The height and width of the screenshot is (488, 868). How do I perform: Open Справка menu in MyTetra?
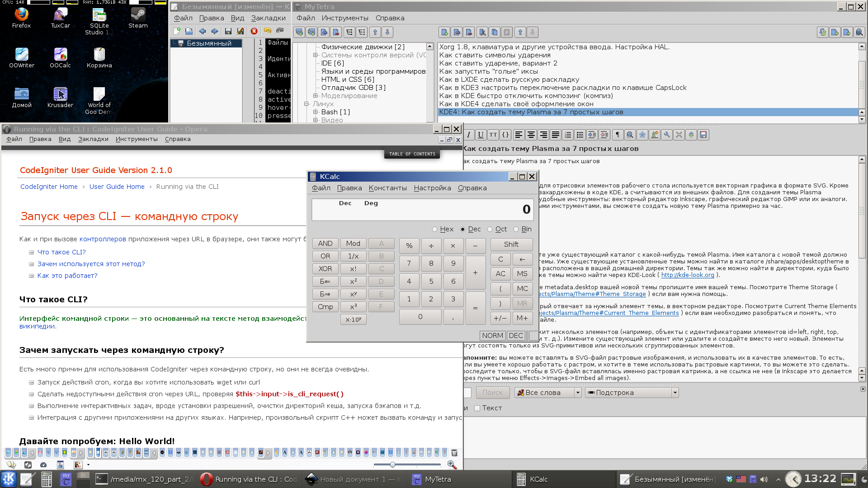[x=390, y=18]
